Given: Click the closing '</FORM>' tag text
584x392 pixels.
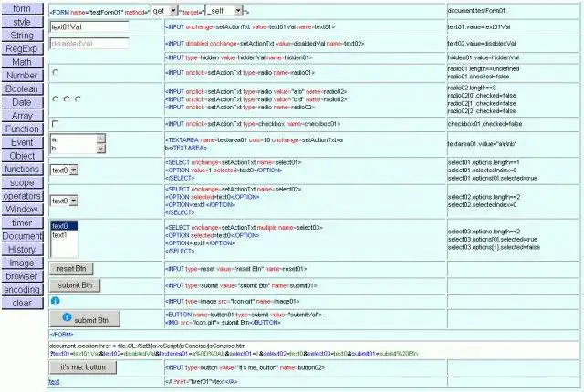Looking at the screenshot, I should click(62, 335).
